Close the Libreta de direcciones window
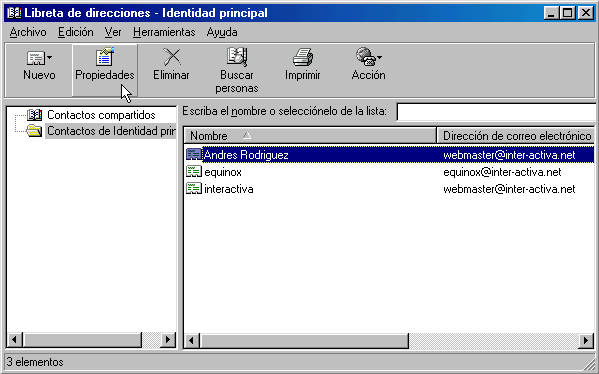This screenshot has width=599, height=374. click(585, 13)
